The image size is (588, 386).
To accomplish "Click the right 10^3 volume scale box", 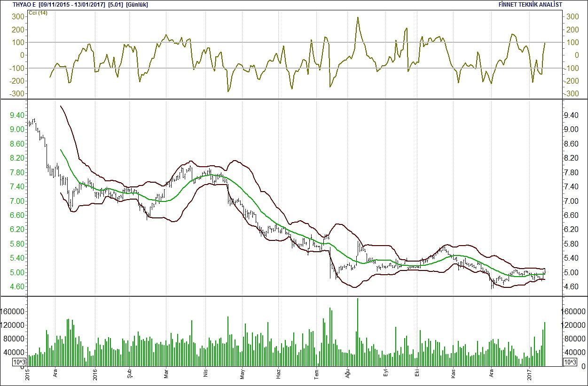I will [x=570, y=362].
